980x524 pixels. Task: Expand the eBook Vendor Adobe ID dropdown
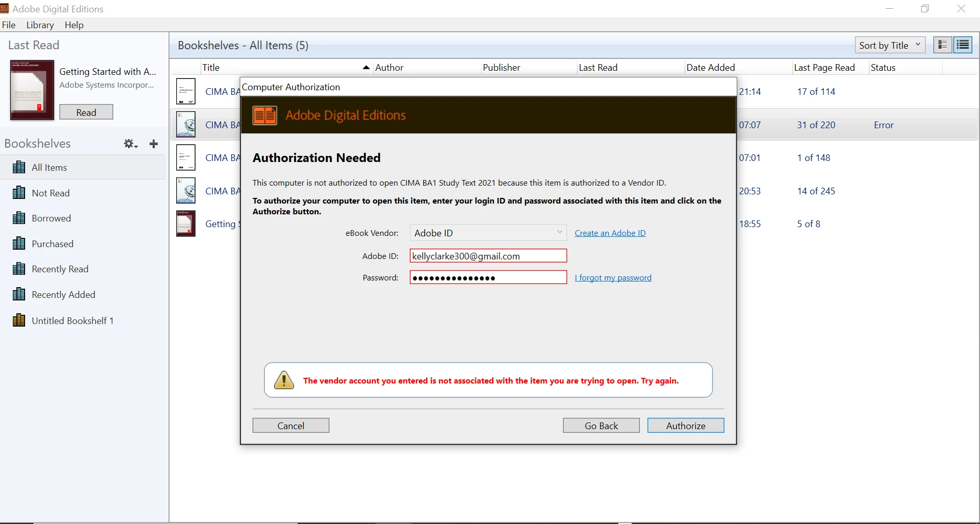tap(488, 233)
